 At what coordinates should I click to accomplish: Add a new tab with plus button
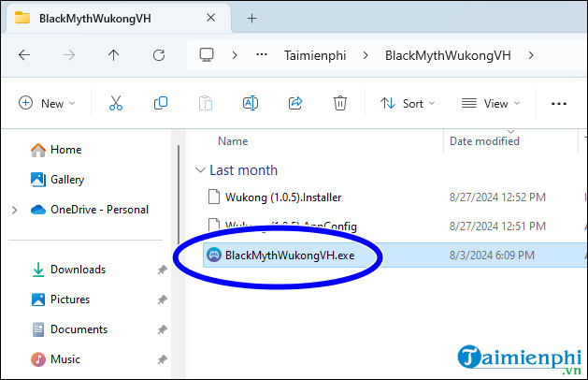[x=251, y=18]
